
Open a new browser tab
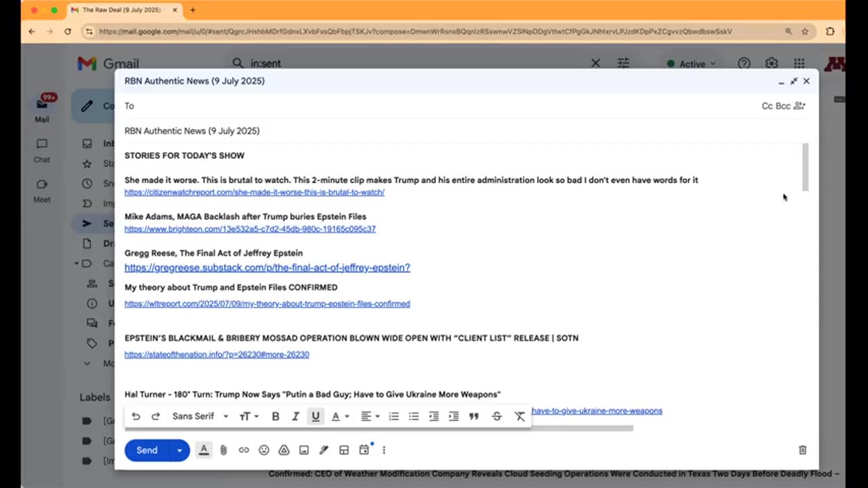[x=193, y=10]
